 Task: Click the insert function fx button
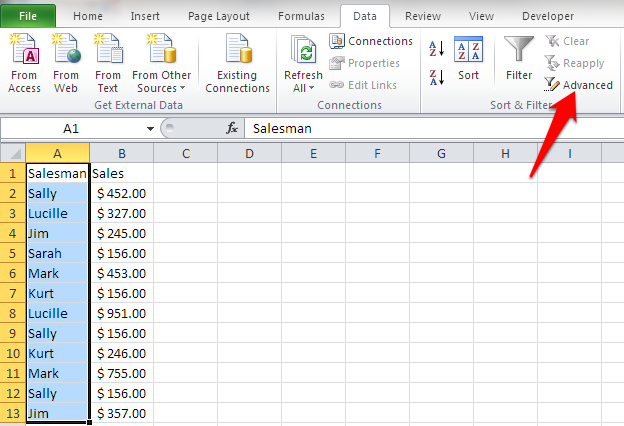232,129
